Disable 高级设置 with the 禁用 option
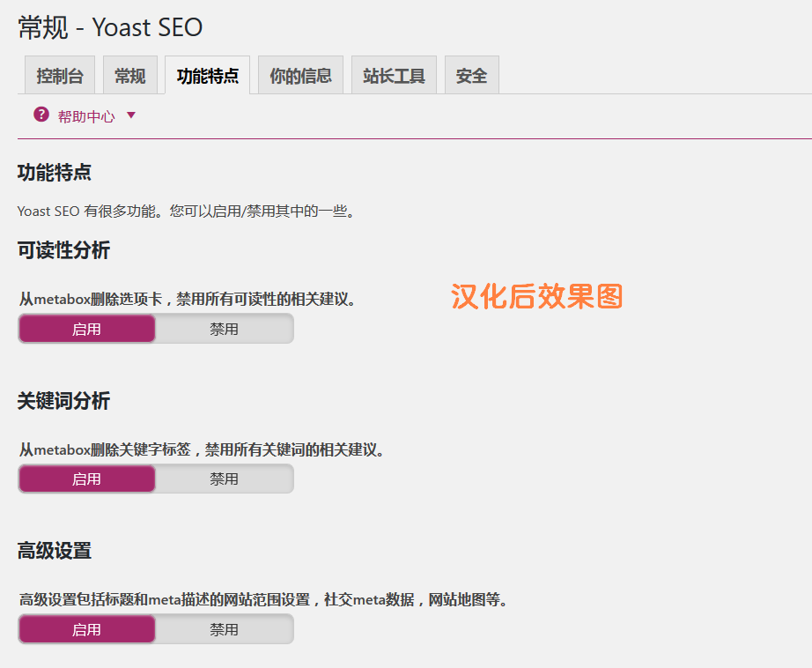 pyautogui.click(x=225, y=629)
